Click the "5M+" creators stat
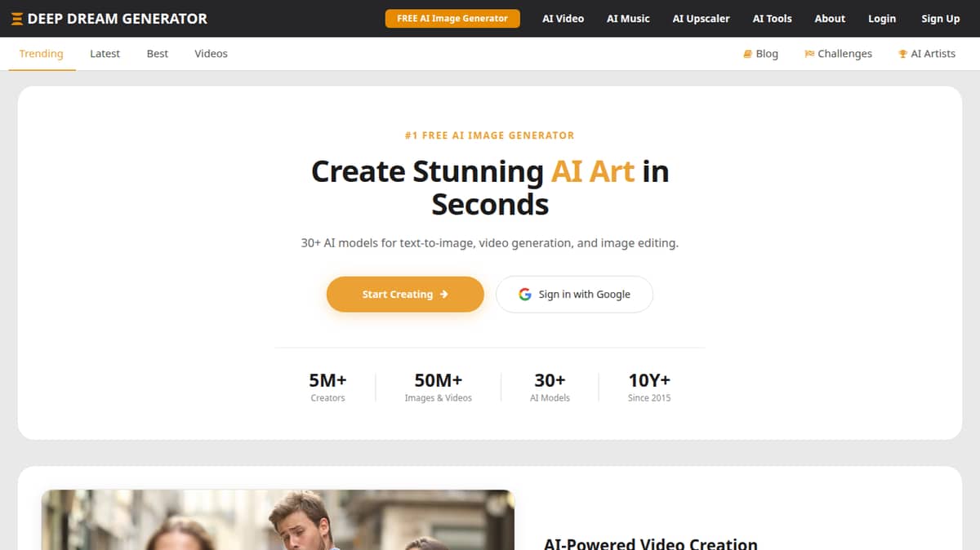Image resolution: width=980 pixels, height=550 pixels. tap(327, 387)
